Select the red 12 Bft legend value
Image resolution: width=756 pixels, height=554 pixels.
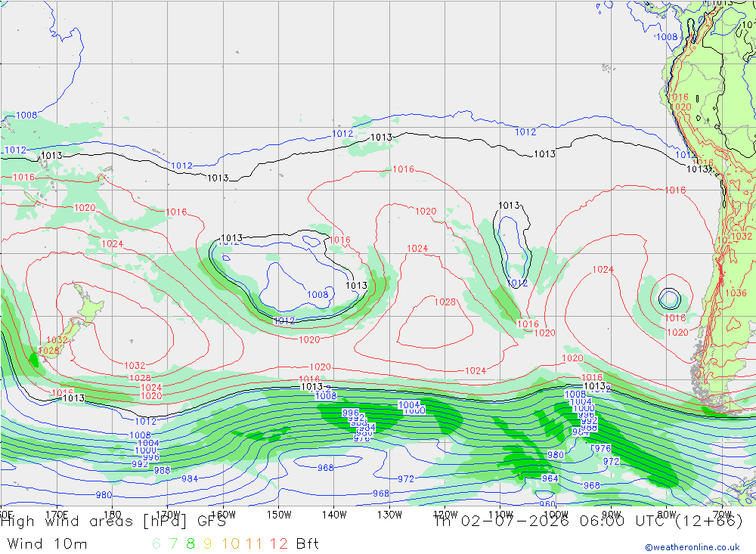click(x=279, y=544)
